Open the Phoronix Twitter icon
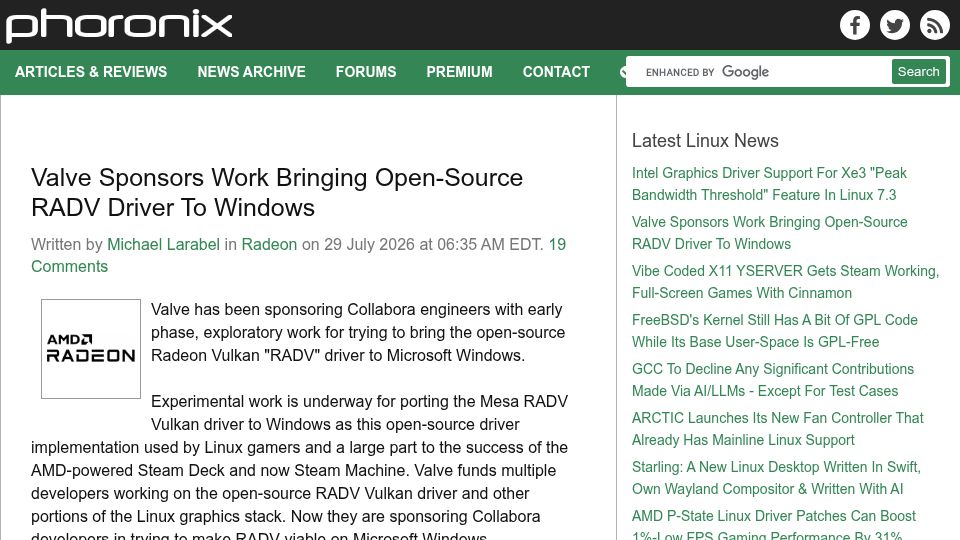Viewport: 960px width, 540px height. tap(894, 25)
